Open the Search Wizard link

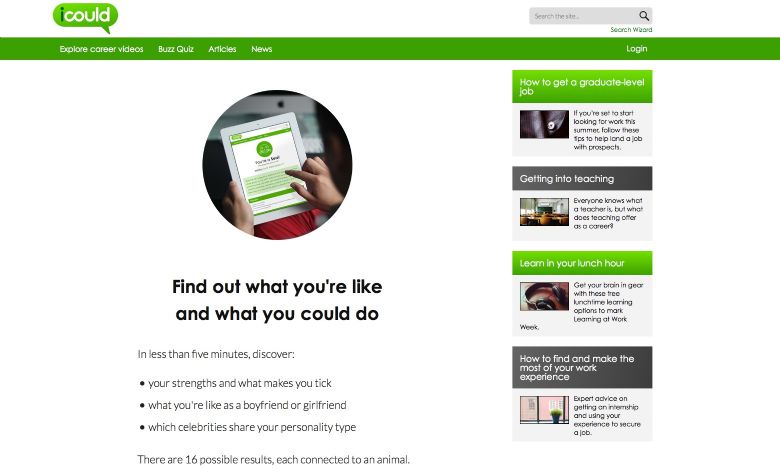[x=631, y=30]
